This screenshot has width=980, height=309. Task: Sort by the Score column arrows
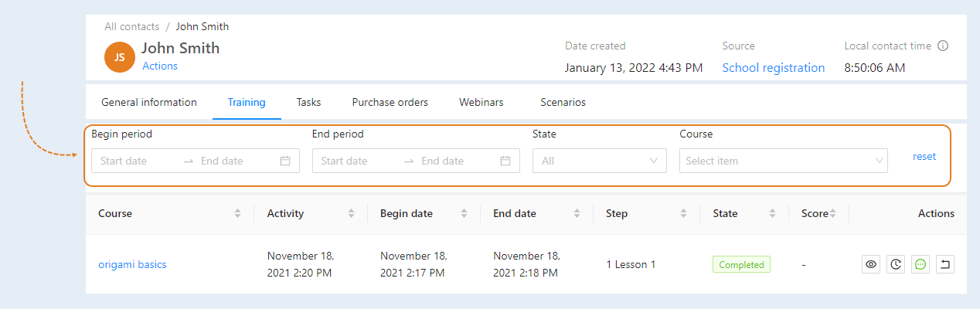(x=833, y=213)
